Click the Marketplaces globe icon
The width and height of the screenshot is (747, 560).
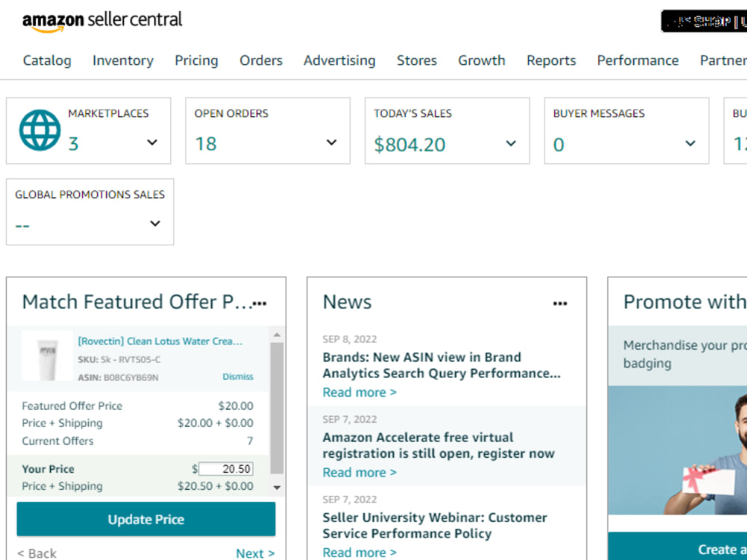tap(40, 131)
